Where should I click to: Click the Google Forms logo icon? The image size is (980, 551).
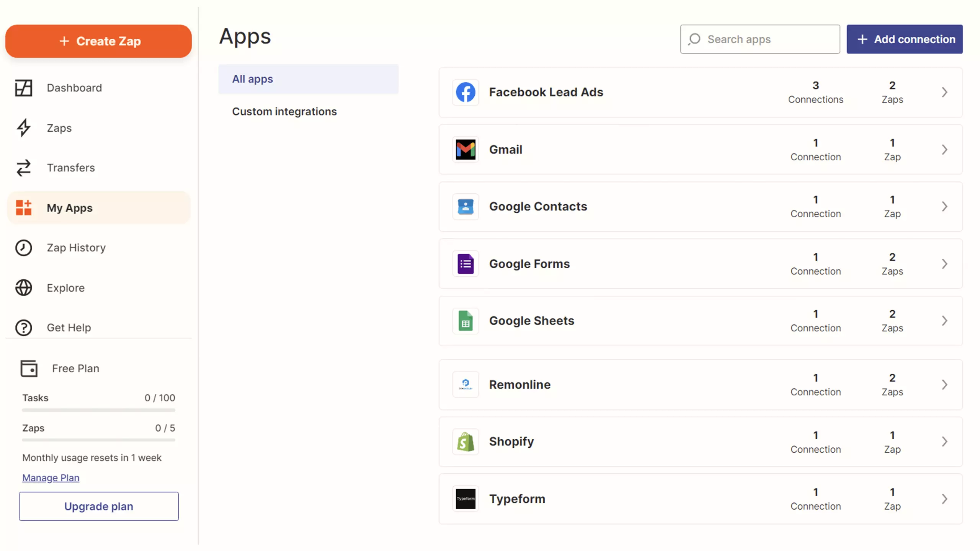465,264
